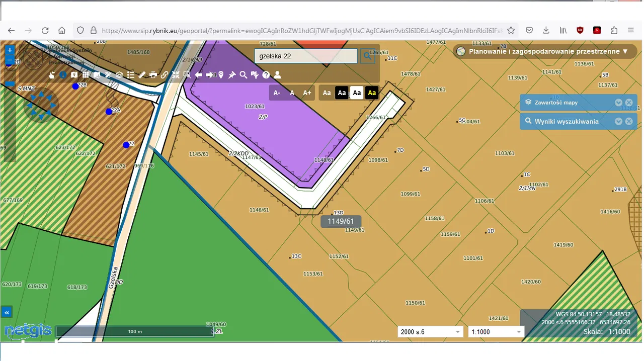Open the help question mark icon
644x361 pixels.
point(266,75)
